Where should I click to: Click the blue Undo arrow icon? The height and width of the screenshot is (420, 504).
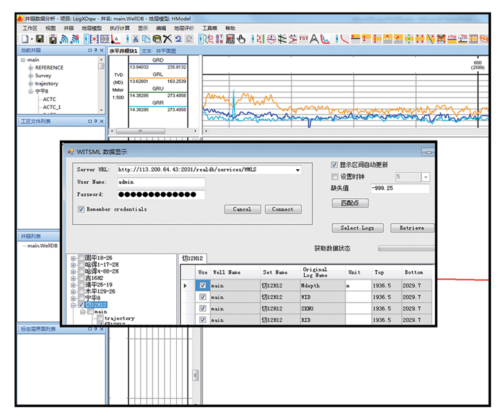pyautogui.click(x=178, y=39)
